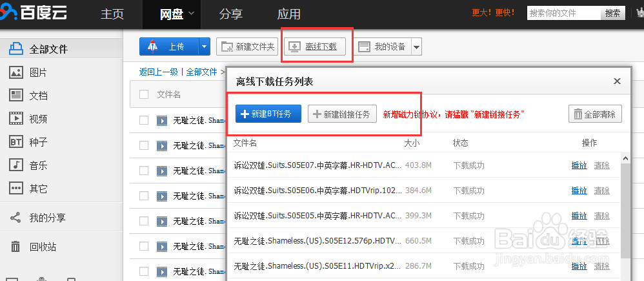
Task: Click 新建文件夹 button
Action: [247, 47]
